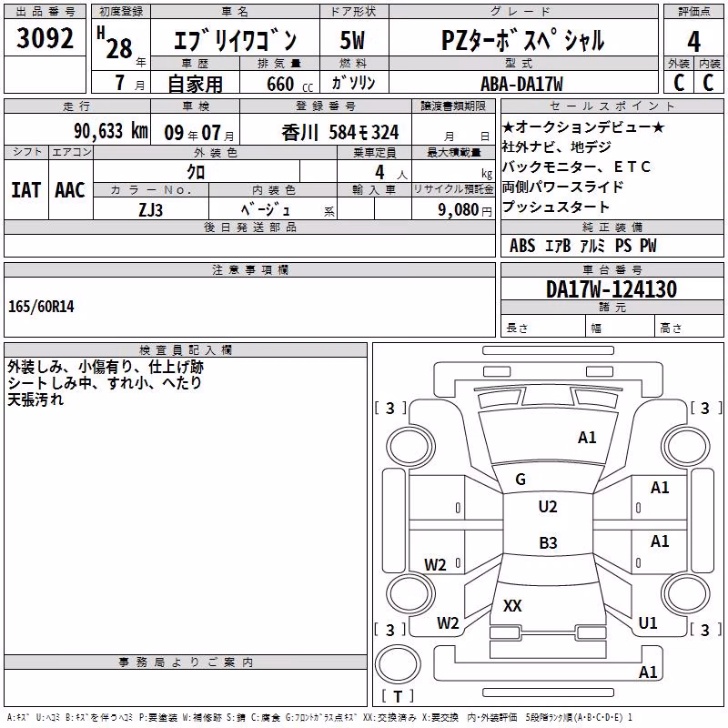The height and width of the screenshot is (728, 728).
Task: Click the tire size 165/60R14
Action: click(41, 307)
